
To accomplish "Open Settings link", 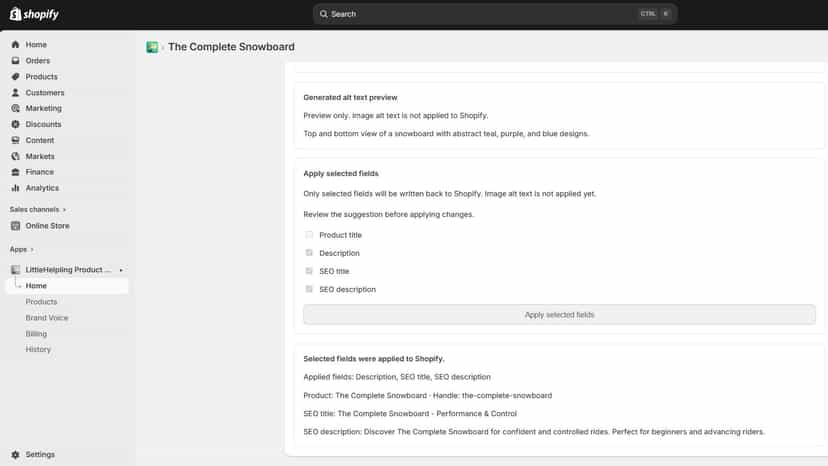I will tap(40, 454).
